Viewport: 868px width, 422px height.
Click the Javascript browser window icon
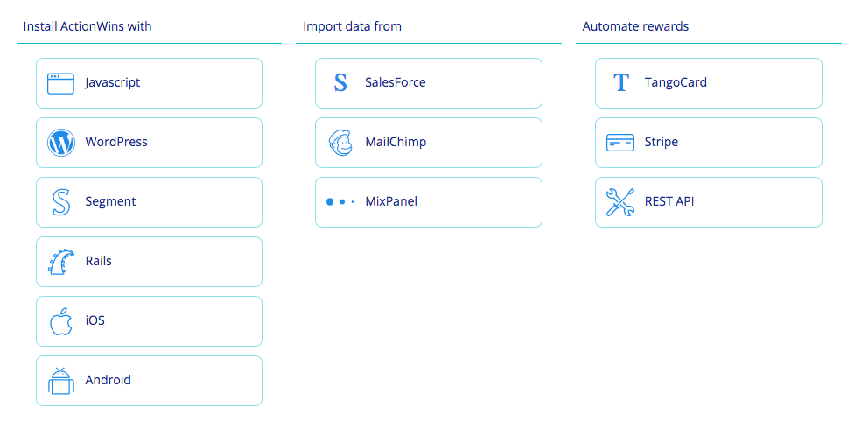pos(61,83)
